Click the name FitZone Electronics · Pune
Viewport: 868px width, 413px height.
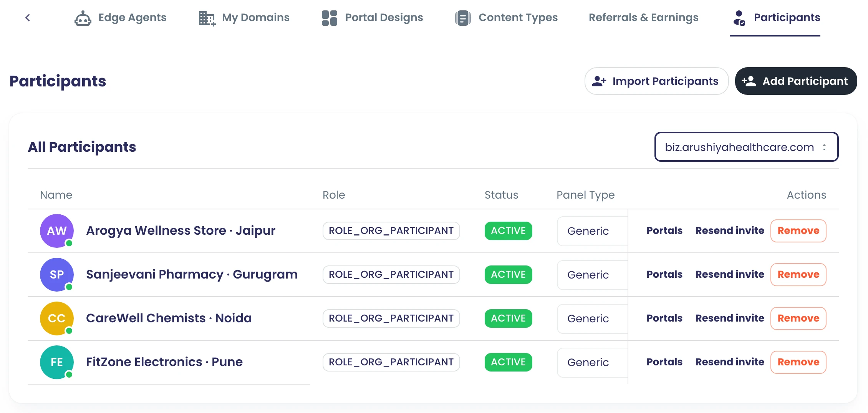pos(164,362)
